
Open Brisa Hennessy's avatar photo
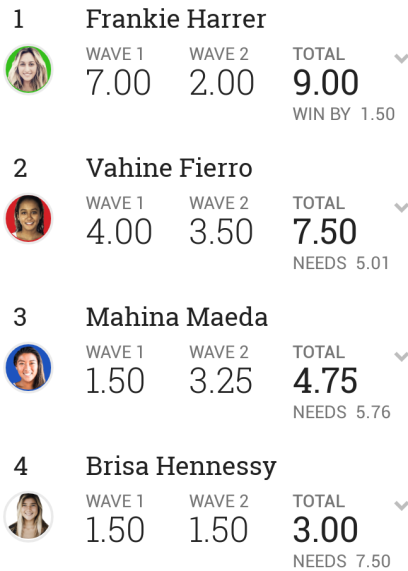[x=28, y=516]
